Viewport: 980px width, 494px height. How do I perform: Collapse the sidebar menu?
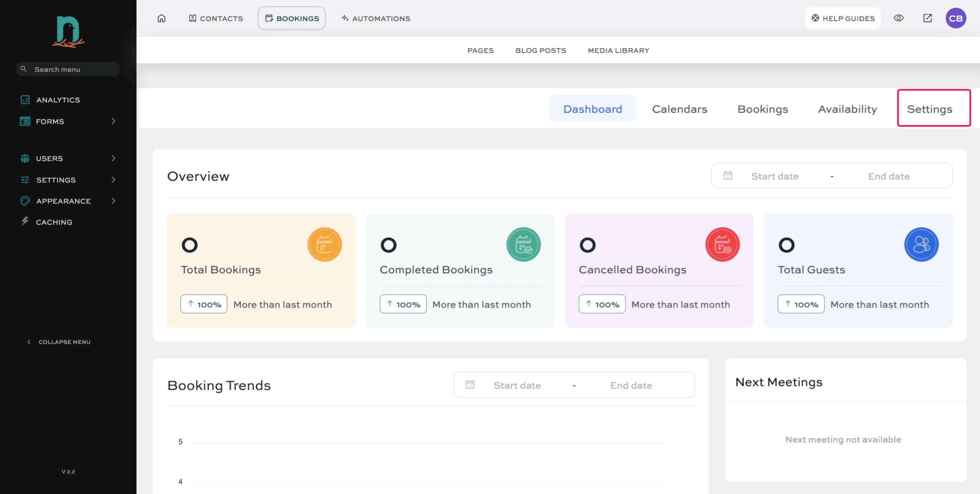pos(59,342)
